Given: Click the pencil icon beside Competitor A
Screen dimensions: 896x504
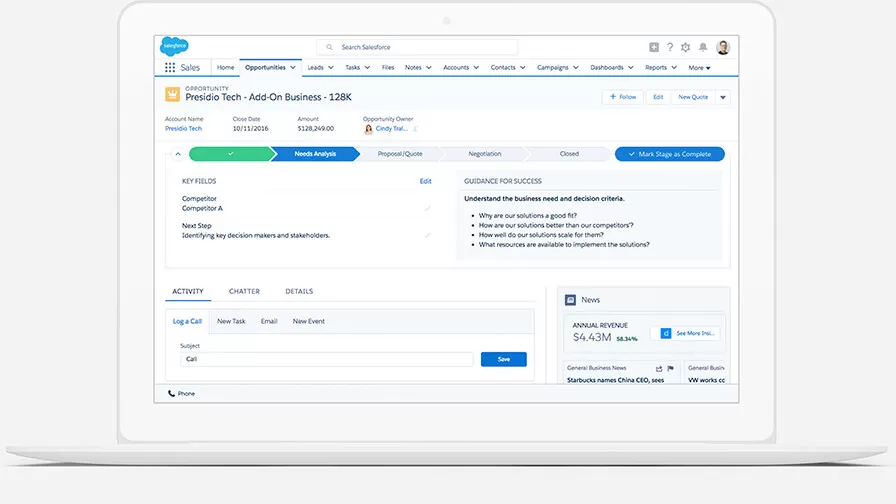Looking at the screenshot, I should coord(428,208).
